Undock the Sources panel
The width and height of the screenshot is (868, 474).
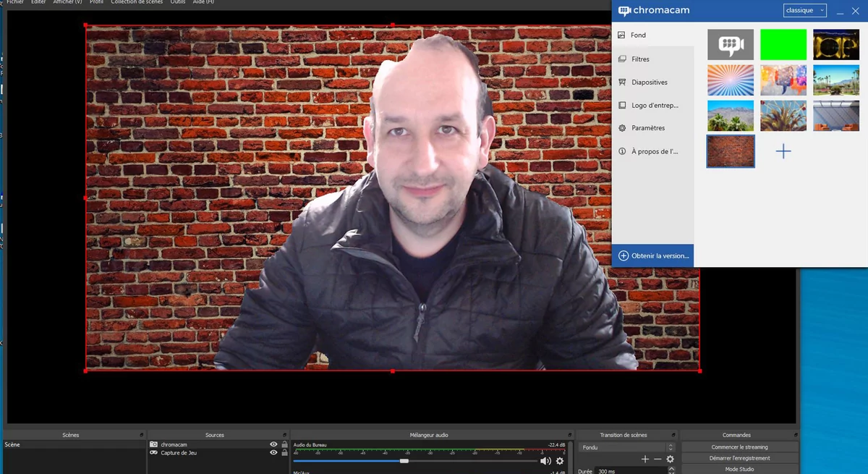click(x=284, y=435)
